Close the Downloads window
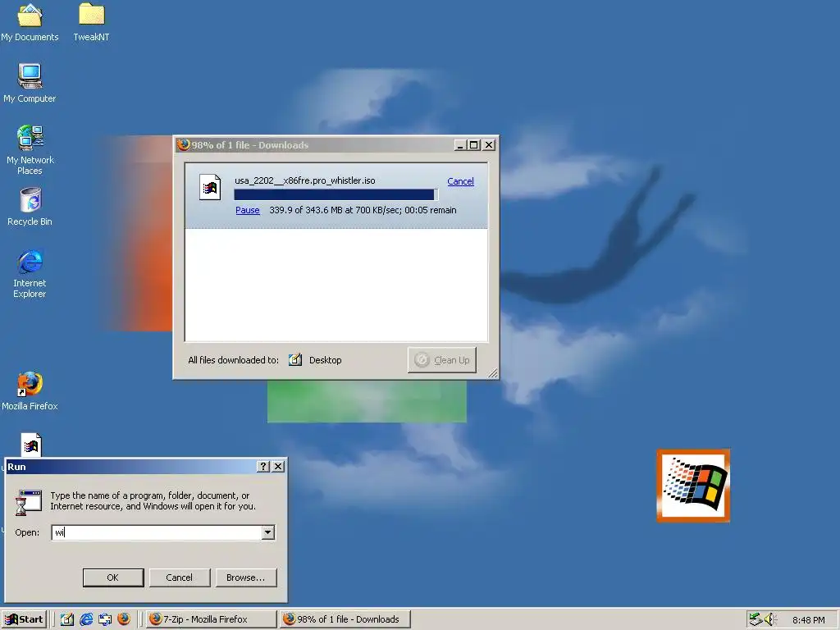Screen dimensions: 840x630 point(489,144)
